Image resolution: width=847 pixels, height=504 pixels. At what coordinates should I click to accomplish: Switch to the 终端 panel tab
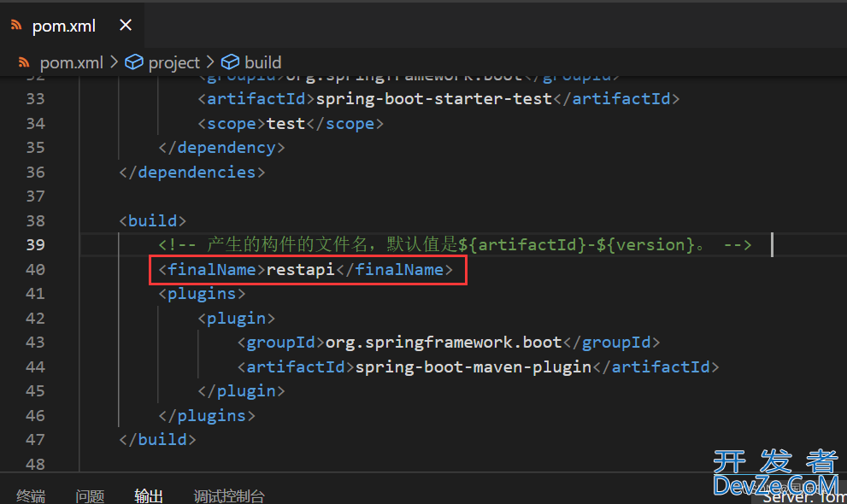pos(31,496)
